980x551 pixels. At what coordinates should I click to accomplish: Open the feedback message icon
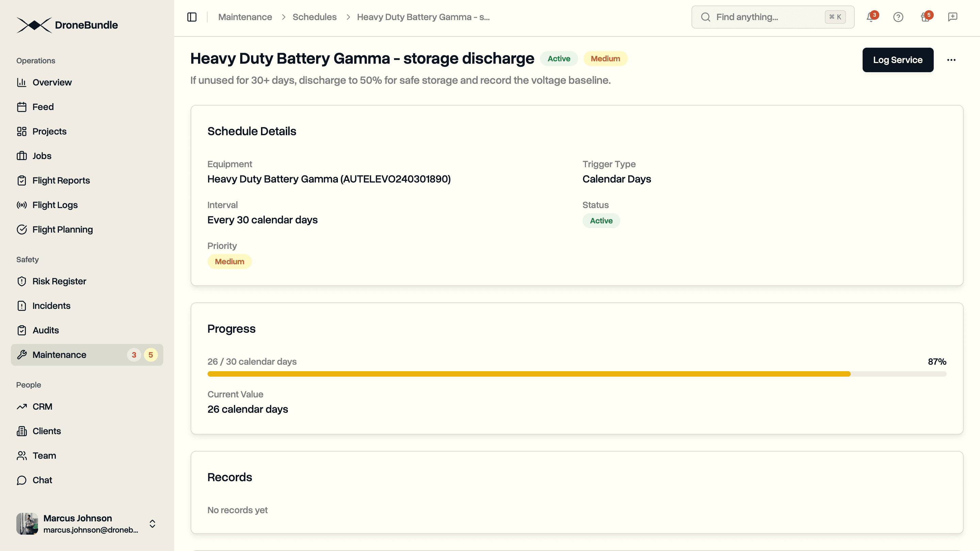pyautogui.click(x=953, y=17)
